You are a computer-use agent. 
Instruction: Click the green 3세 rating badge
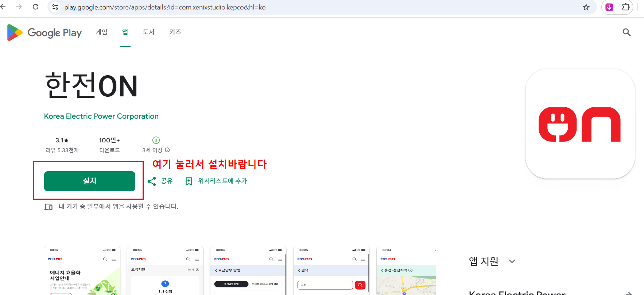pyautogui.click(x=156, y=140)
